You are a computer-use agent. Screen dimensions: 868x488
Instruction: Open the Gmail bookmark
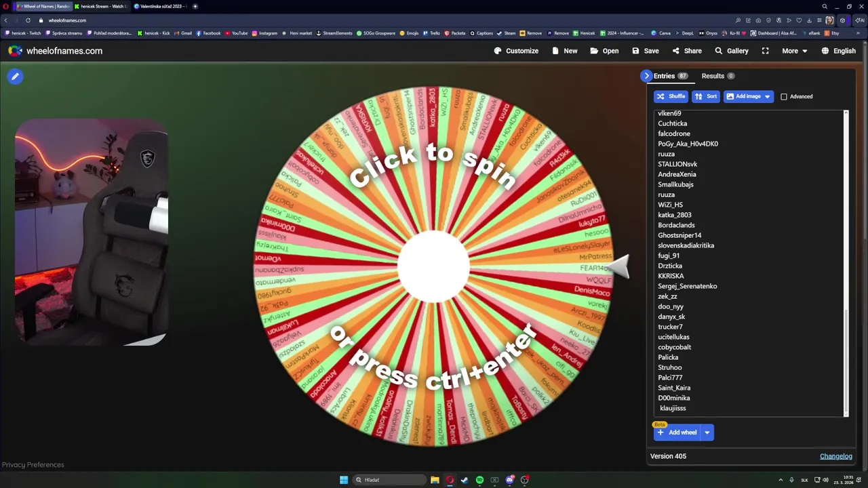point(183,33)
